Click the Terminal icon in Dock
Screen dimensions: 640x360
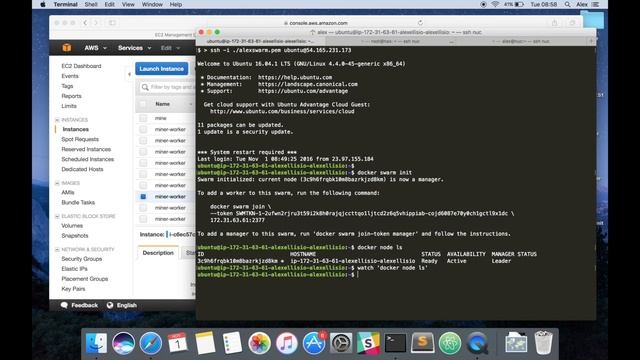pyautogui.click(x=396, y=343)
